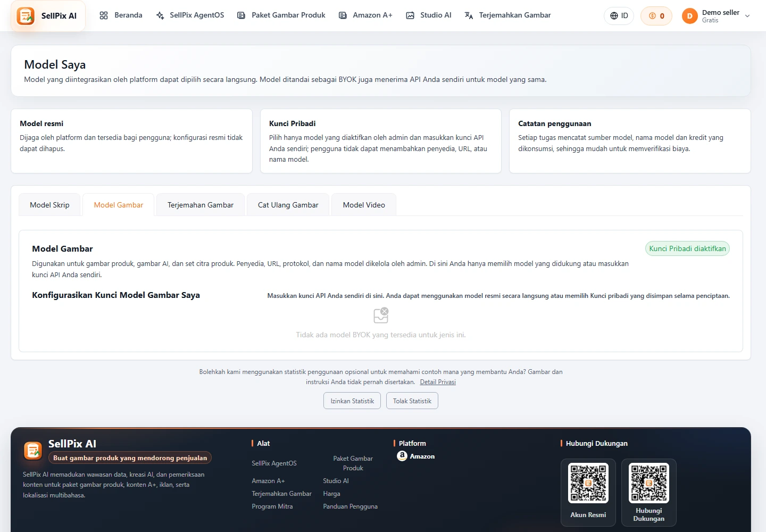Click the Tolak Statistik button
The width and height of the screenshot is (766, 532).
click(x=412, y=401)
